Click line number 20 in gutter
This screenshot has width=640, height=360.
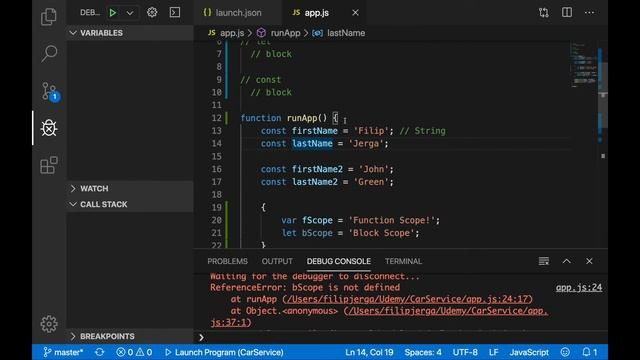pos(216,220)
